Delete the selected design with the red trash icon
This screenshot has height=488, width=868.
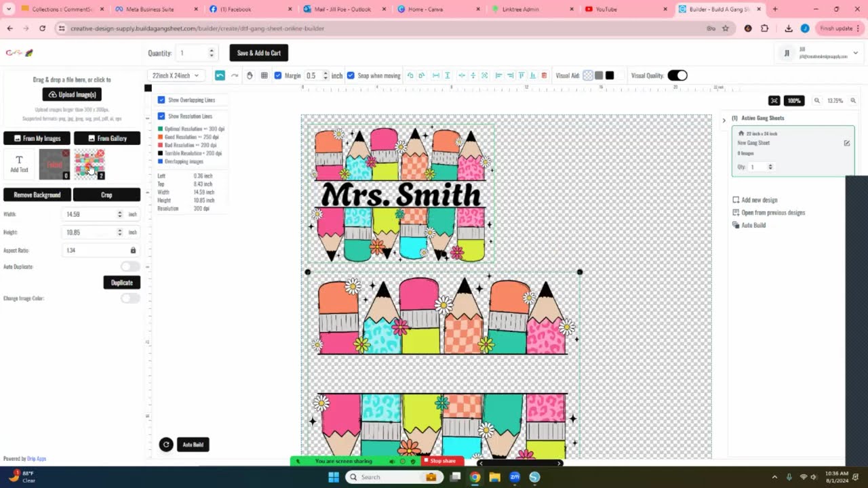coord(544,75)
